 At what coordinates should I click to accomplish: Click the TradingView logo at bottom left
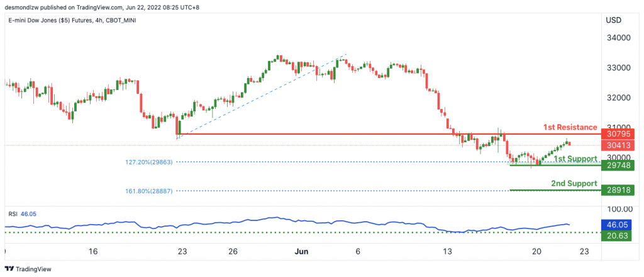(x=28, y=269)
